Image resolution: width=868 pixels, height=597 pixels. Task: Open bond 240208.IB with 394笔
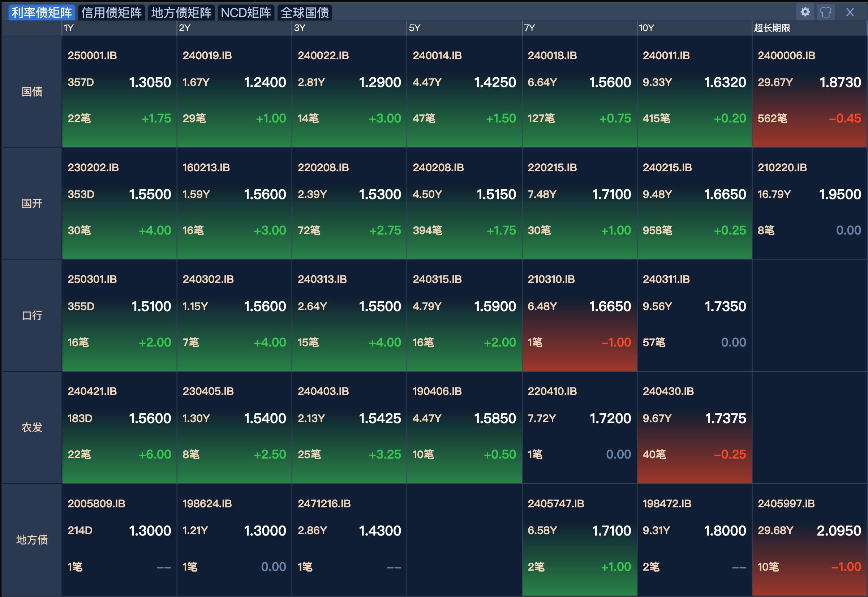tap(464, 203)
